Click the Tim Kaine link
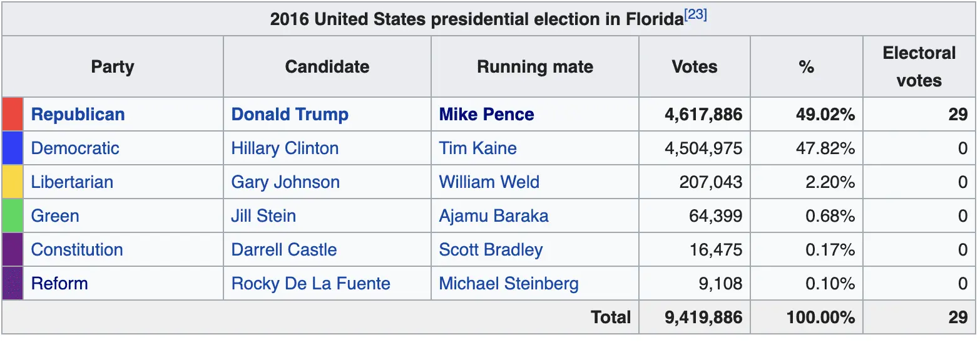This screenshot has height=342, width=980. (x=477, y=148)
